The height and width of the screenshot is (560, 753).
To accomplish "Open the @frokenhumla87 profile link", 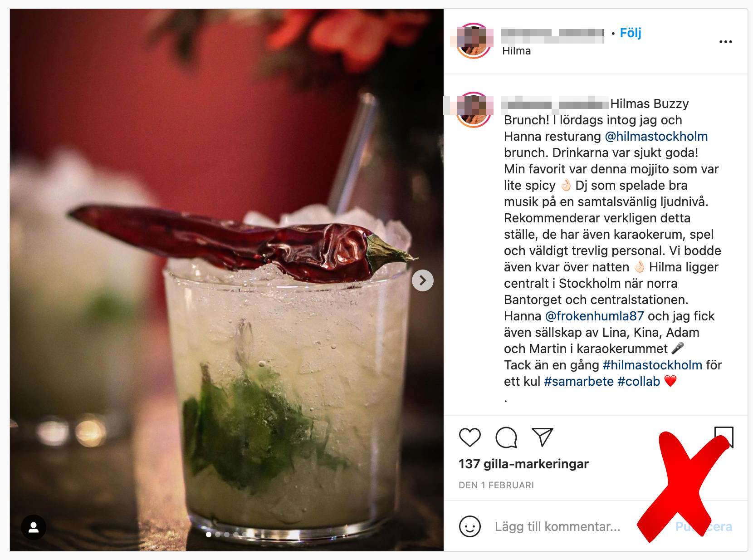I will 594,316.
